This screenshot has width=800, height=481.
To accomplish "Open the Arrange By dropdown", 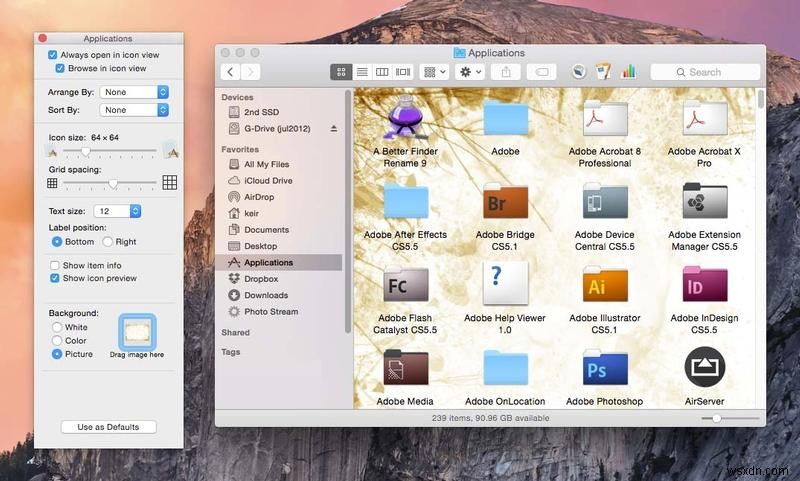I will pos(134,92).
